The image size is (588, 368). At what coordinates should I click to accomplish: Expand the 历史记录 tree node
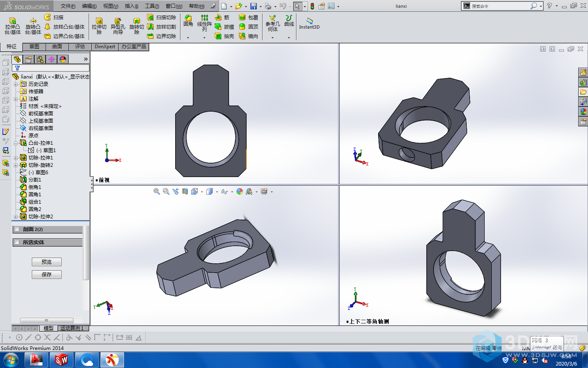[x=16, y=84]
